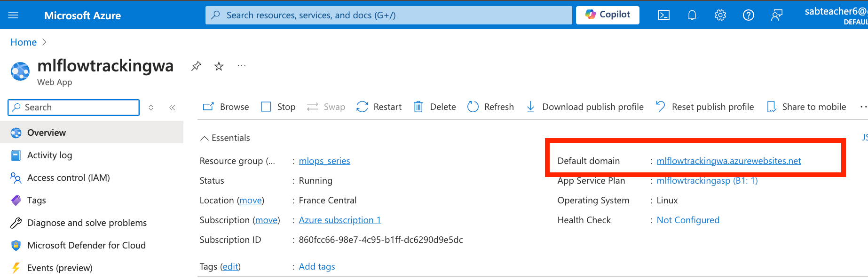The width and height of the screenshot is (868, 279).
Task: Click the top resource search bar
Action: (388, 15)
